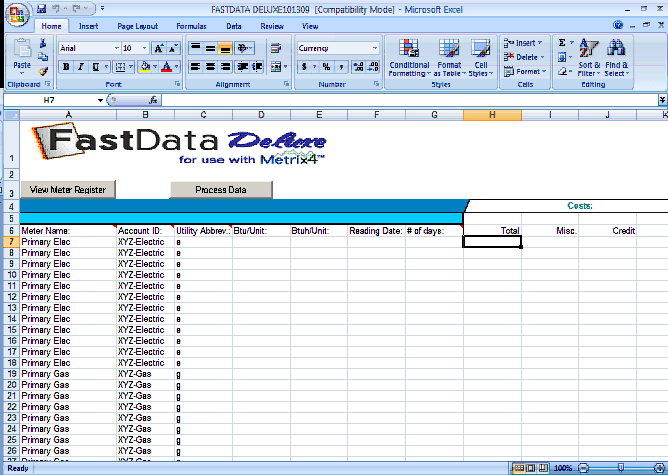This screenshot has width=668, height=475.
Task: Open Sort & Filter options
Action: click(589, 58)
